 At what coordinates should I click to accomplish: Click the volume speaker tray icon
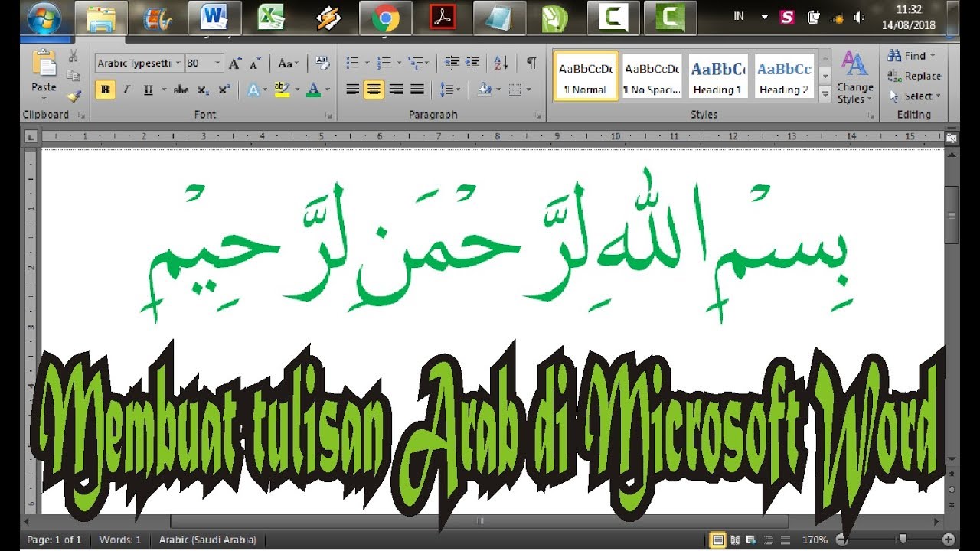point(858,17)
